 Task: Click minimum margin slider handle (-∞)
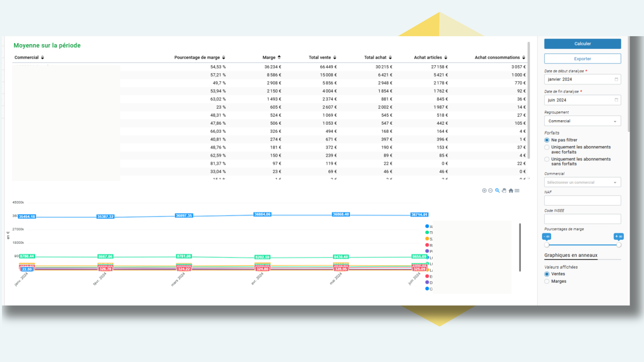point(547,245)
